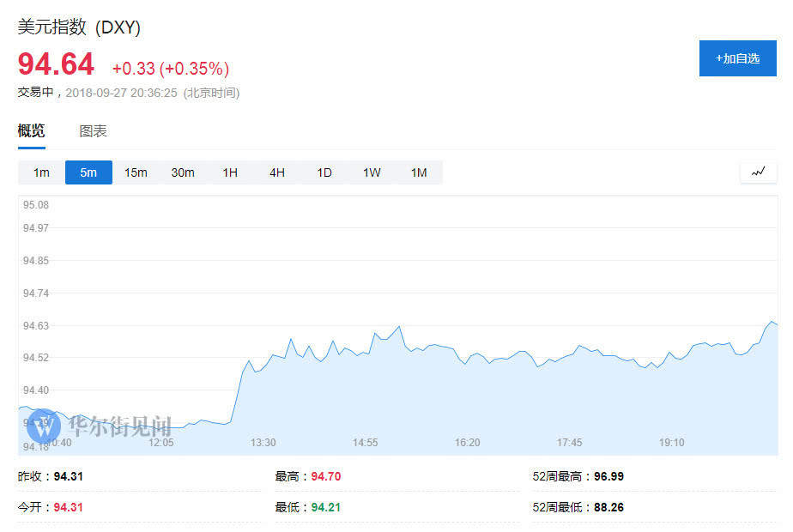
Task: Click the 52周最高 96.99 value
Action: tap(608, 476)
